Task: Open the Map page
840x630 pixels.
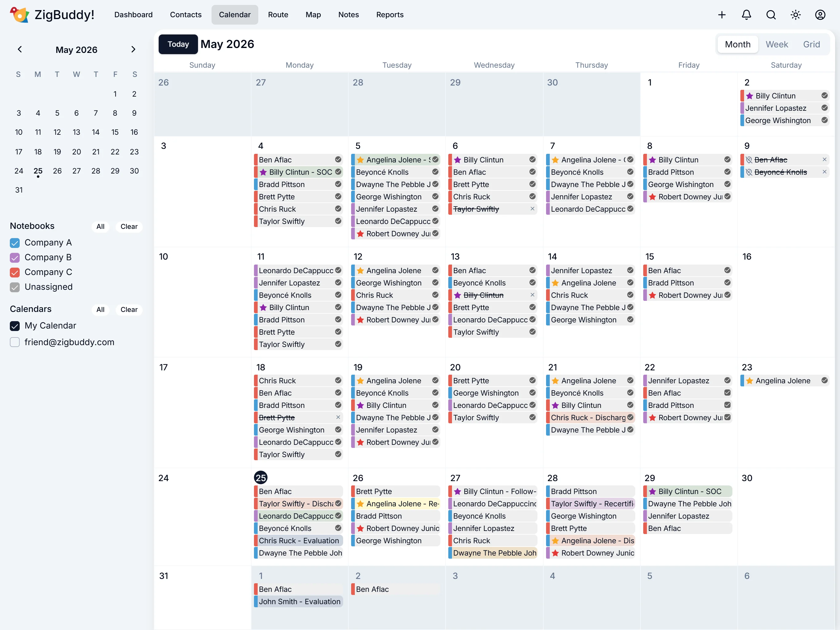Action: [x=313, y=15]
